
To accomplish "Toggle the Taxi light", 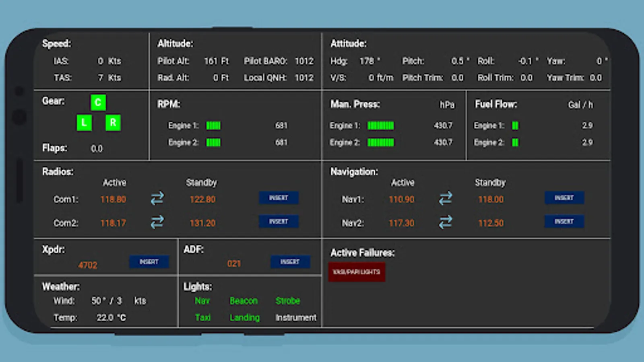I will tap(203, 317).
